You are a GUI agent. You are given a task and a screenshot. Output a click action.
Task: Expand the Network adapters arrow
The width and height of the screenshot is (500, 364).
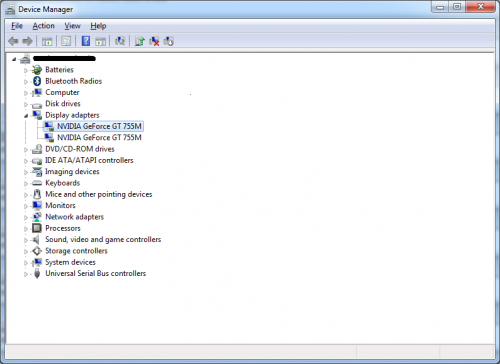[x=26, y=217]
